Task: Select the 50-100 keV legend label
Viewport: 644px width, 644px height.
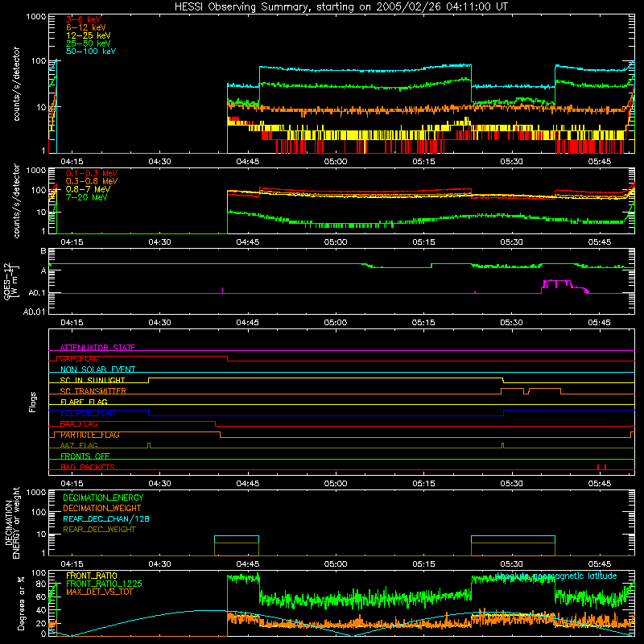Action: pos(91,51)
